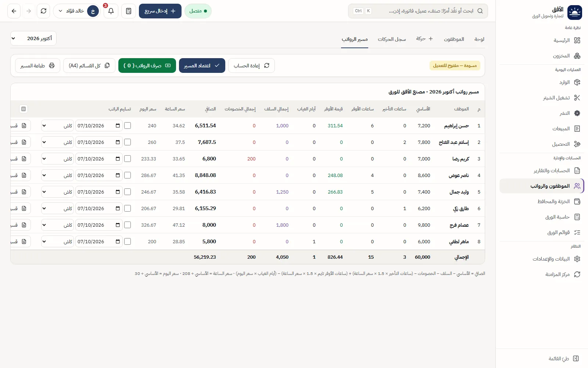The image size is (588, 368).
Task: Check salary delivered box for عصام فرج
Action: coord(128,225)
